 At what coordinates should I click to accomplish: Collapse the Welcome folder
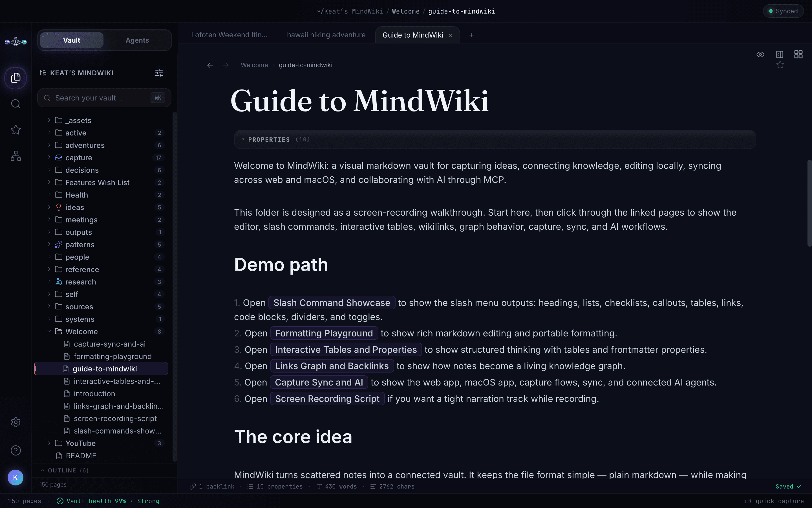tap(49, 331)
